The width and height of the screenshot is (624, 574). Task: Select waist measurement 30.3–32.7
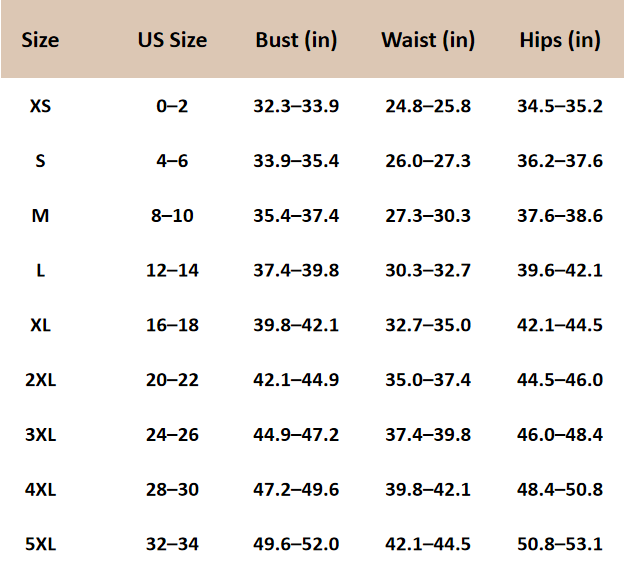428,270
